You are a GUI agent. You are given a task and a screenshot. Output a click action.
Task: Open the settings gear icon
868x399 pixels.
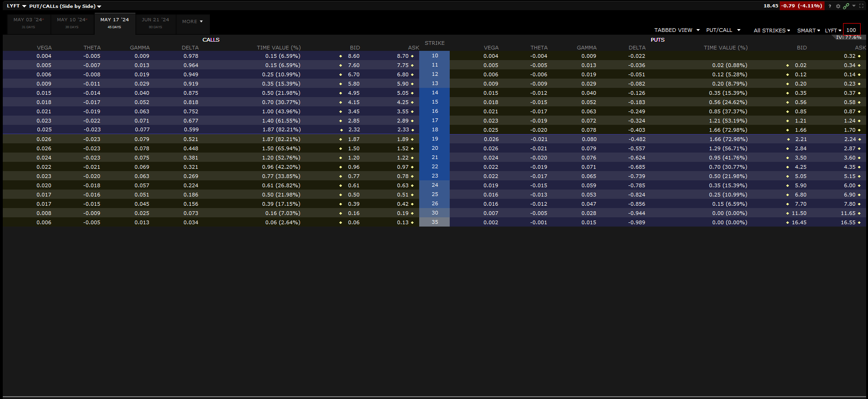838,6
